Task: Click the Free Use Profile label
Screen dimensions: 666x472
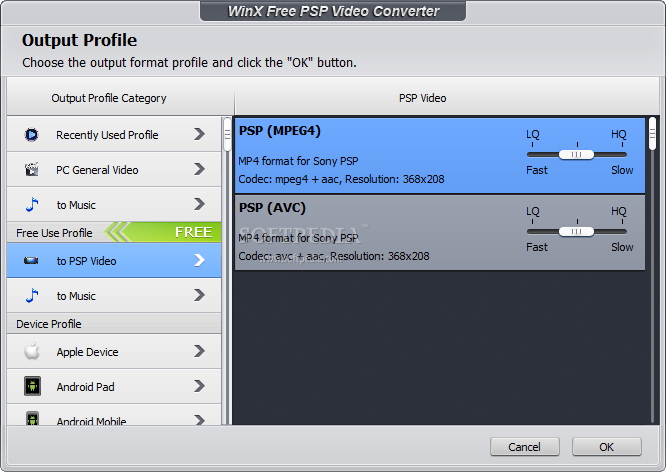Action: point(54,233)
